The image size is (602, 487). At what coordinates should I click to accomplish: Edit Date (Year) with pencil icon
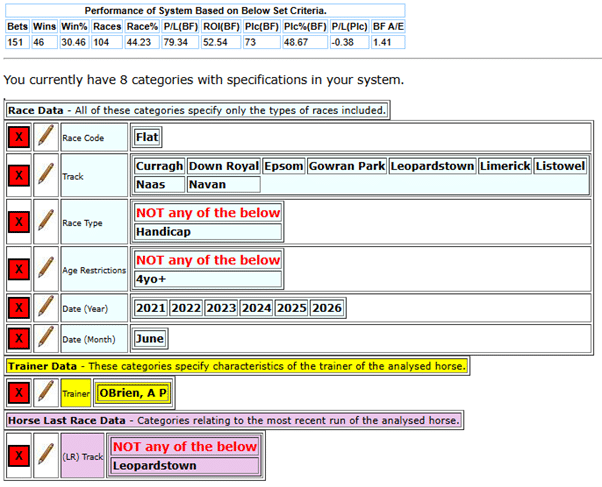coord(46,308)
